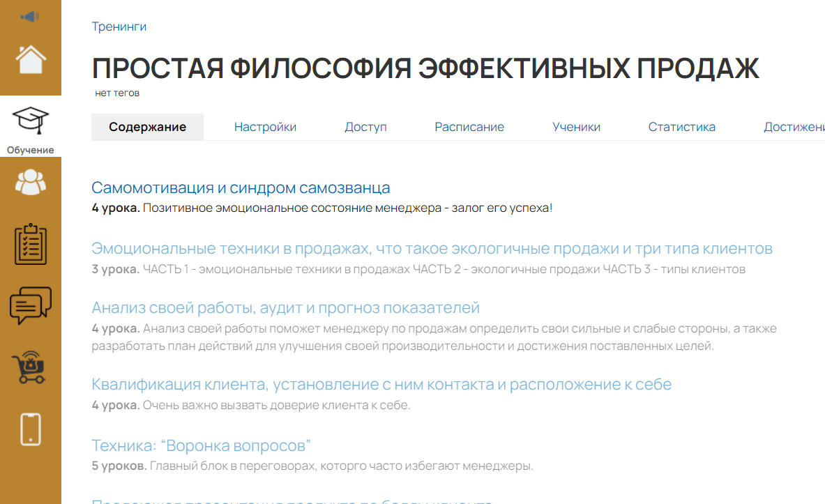Click description 'ЧАСТЬ 1 - эмоциональные техники'
Screen dimensions: 825x504
(x=444, y=269)
